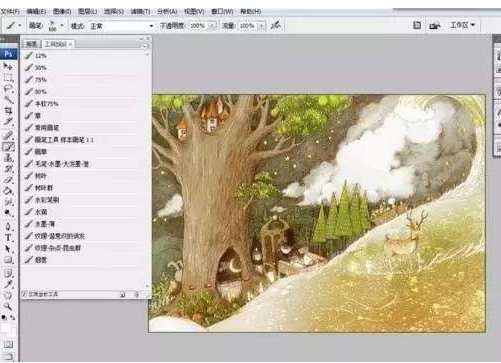Collapse the tool presets panel
Image resolution: width=501 pixels, height=363 pixels.
141,39
